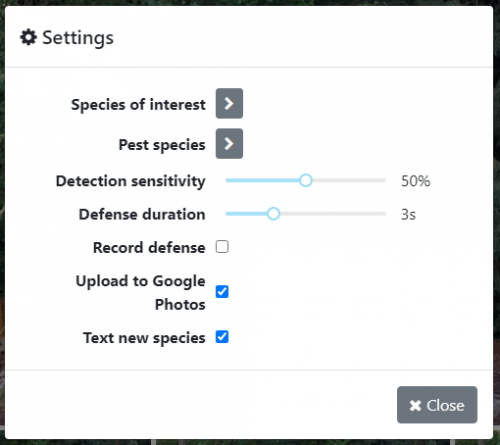Expand the Species of interest chevron
500x445 pixels.
(229, 103)
